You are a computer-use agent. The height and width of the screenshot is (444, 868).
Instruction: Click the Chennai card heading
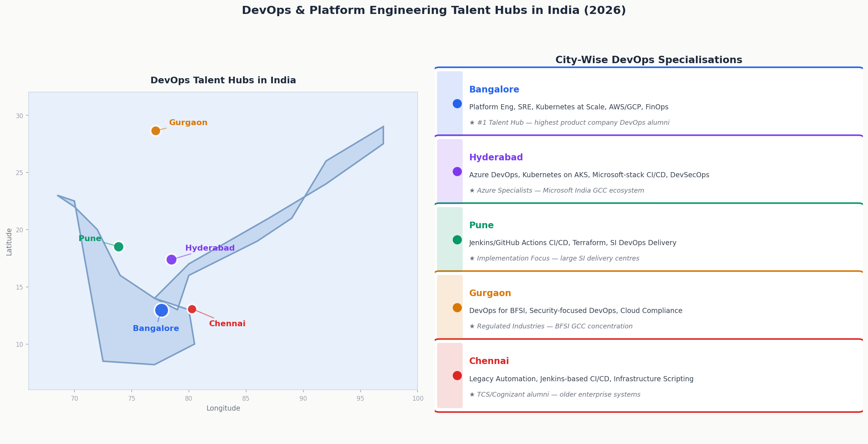coord(489,361)
